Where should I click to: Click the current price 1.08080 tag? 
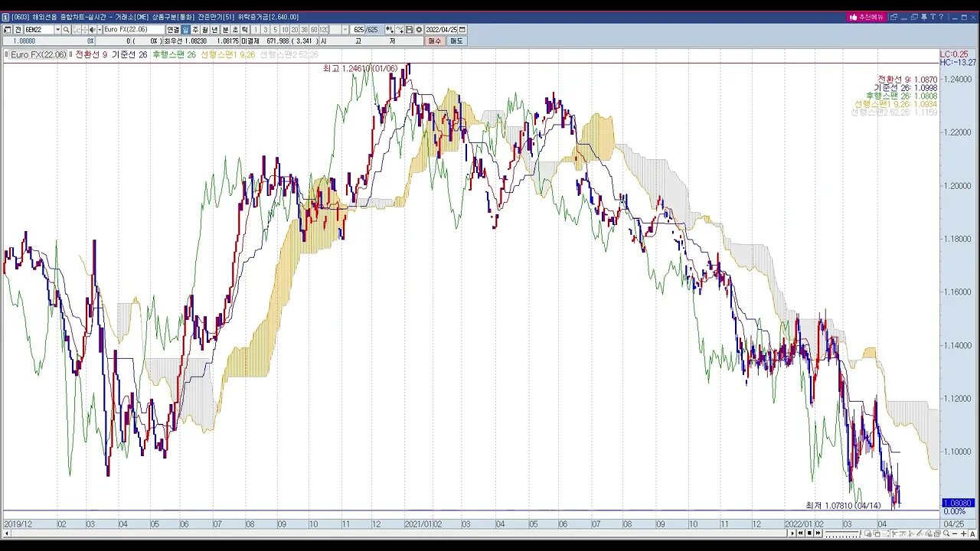957,503
